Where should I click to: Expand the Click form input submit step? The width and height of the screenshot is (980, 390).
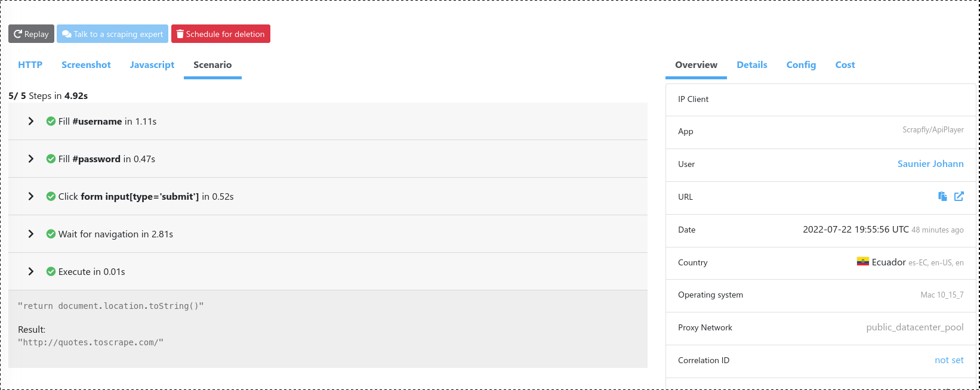31,196
